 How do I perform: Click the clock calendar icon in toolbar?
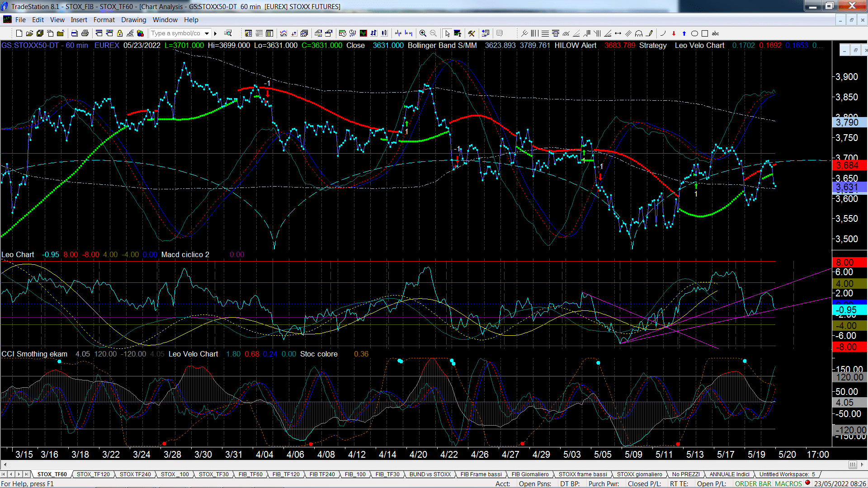click(x=343, y=33)
